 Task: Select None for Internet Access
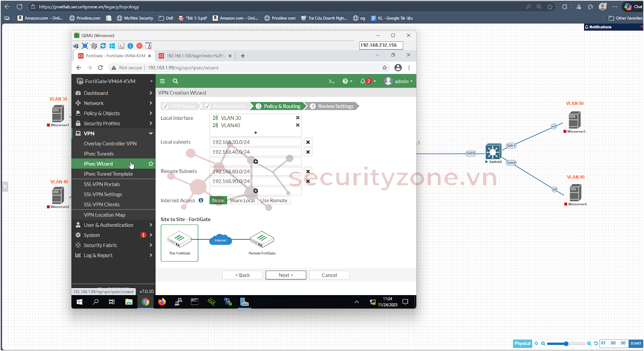click(x=218, y=201)
